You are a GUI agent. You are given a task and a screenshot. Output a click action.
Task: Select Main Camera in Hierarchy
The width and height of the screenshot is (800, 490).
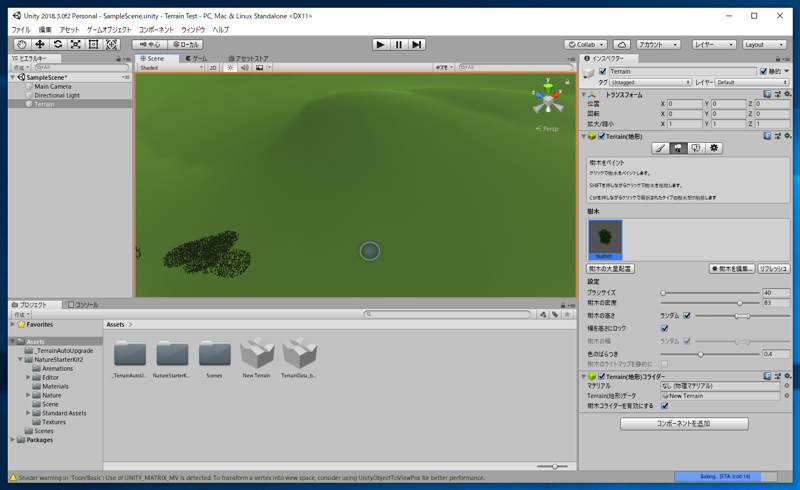point(53,86)
